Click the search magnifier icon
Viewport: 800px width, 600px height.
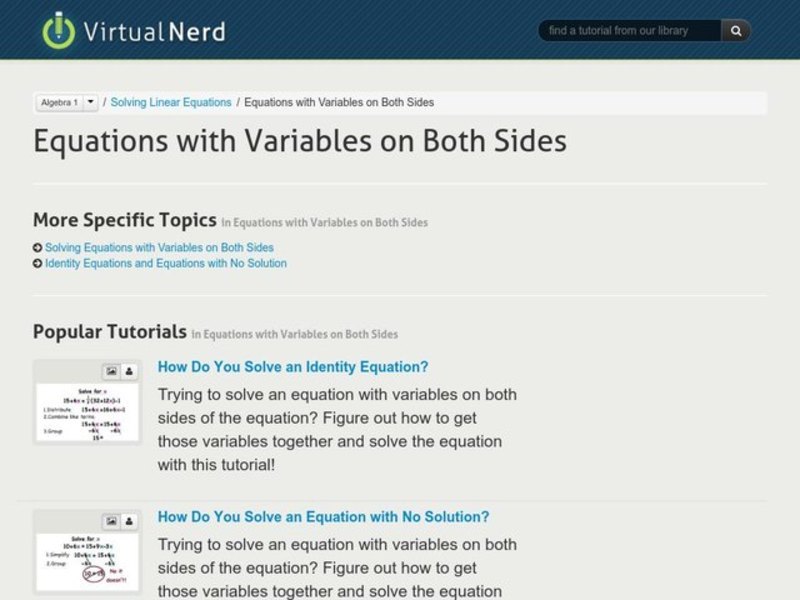coord(735,30)
